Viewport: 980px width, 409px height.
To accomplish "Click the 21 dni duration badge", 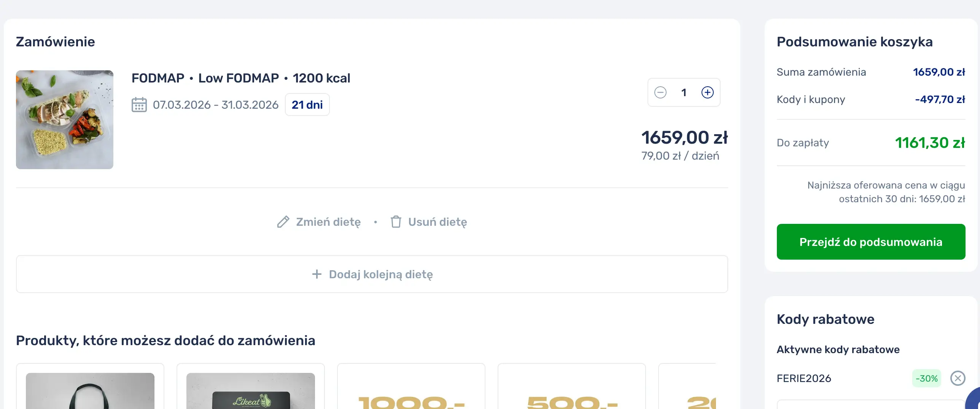I will click(307, 105).
